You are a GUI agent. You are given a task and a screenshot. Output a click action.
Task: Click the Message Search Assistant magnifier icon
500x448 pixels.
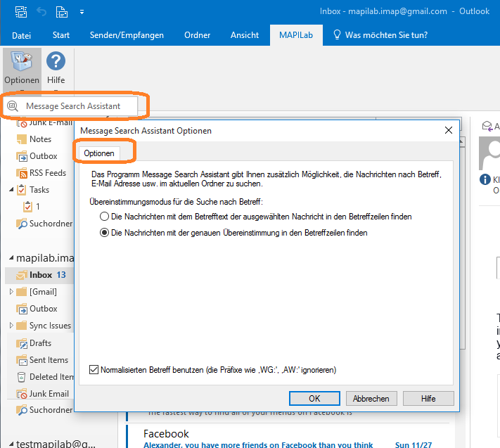[x=13, y=106]
